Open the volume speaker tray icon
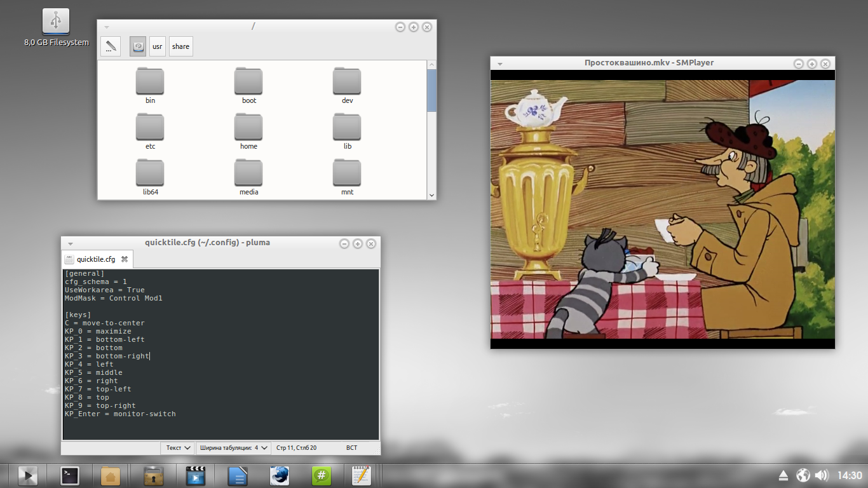868x488 pixels. pos(822,475)
